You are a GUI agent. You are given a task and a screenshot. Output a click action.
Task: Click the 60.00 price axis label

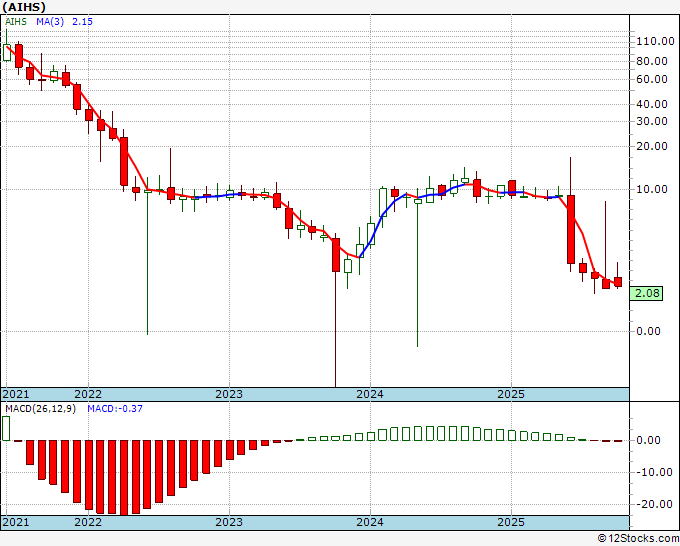pos(652,79)
